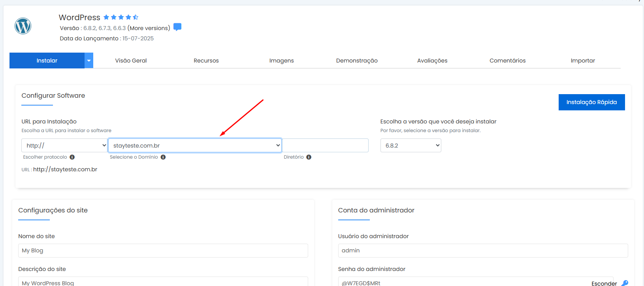Click the Instalação Rápida button
644x286 pixels.
[591, 102]
